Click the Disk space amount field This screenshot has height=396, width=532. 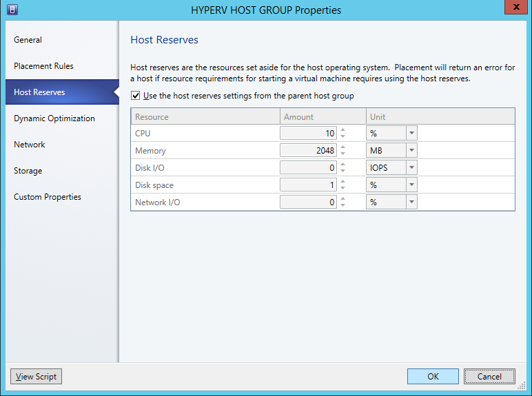tap(308, 185)
